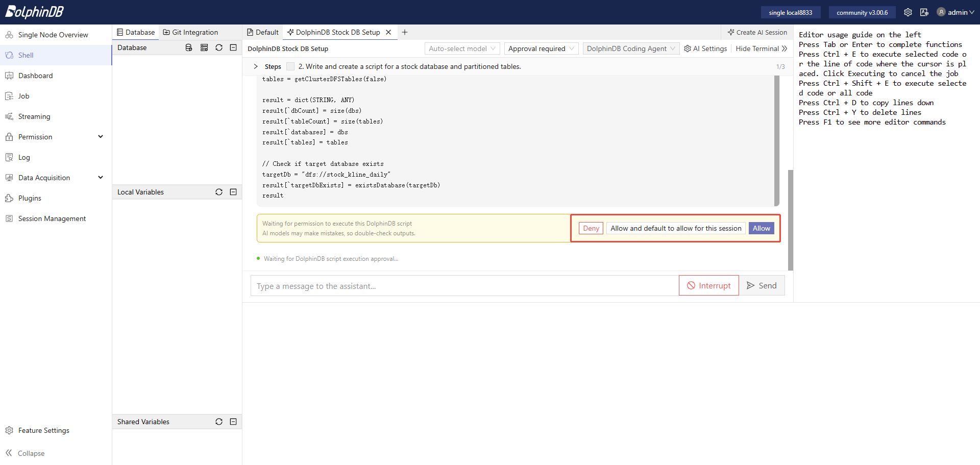Click the code block scrollbar
Viewport: 980px width, 465px height.
click(x=777, y=140)
